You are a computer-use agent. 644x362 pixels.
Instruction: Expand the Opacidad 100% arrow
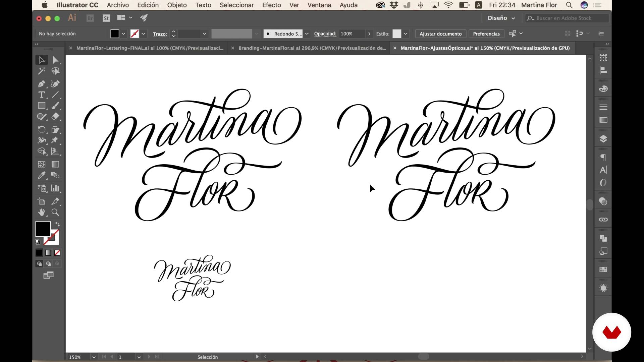coord(369,34)
